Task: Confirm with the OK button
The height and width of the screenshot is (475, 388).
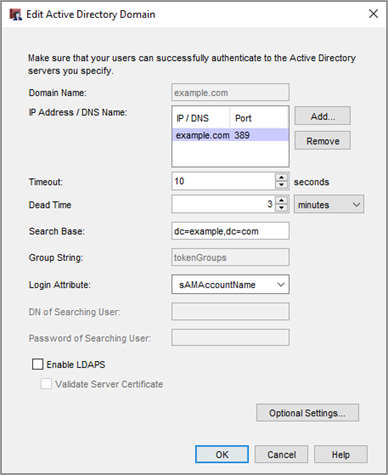Action: [222, 454]
